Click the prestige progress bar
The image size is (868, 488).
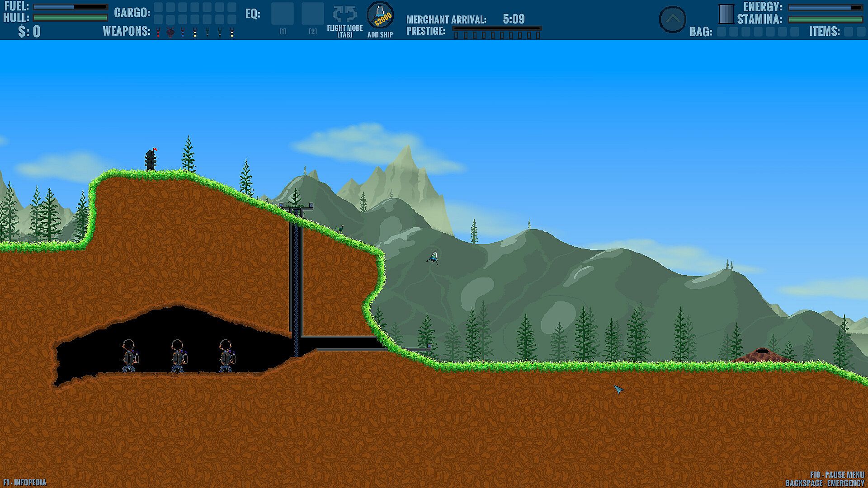[x=496, y=29]
